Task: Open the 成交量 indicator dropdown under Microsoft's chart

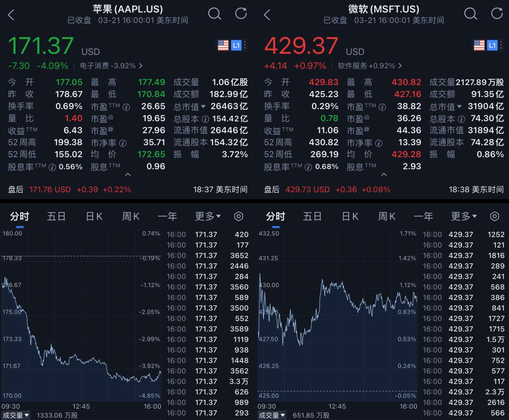Action: point(272,415)
